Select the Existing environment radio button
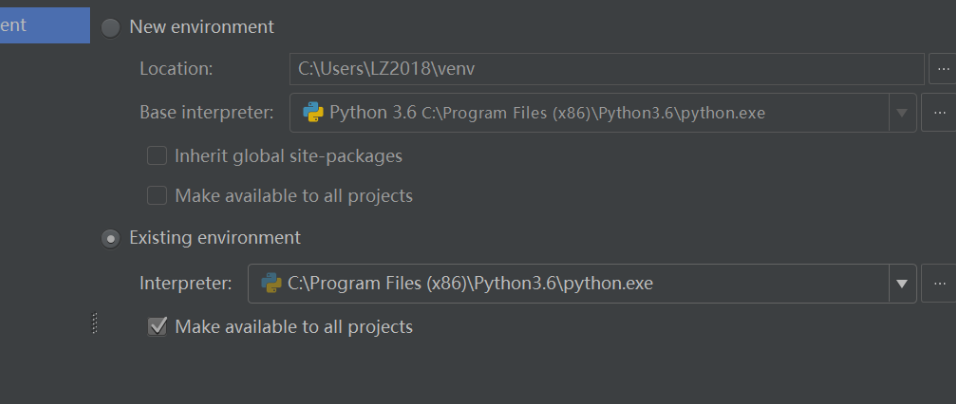This screenshot has width=956, height=404. pos(111,239)
